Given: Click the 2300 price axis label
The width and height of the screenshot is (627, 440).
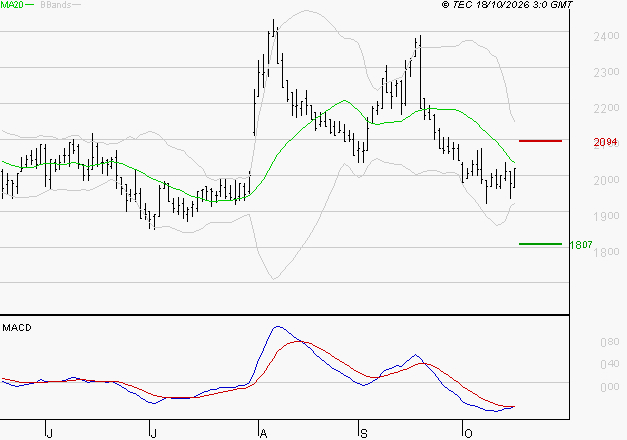Looking at the screenshot, I should pos(607,72).
